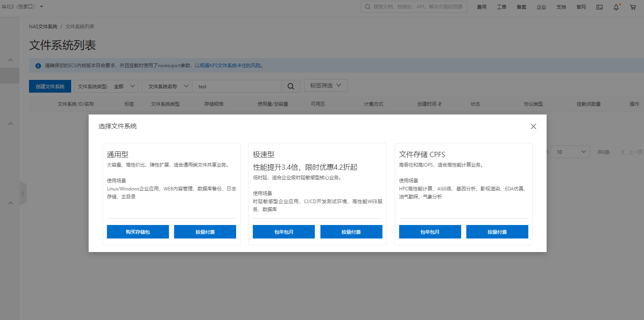Click search input containing test
This screenshot has height=320, width=644.
tap(237, 86)
